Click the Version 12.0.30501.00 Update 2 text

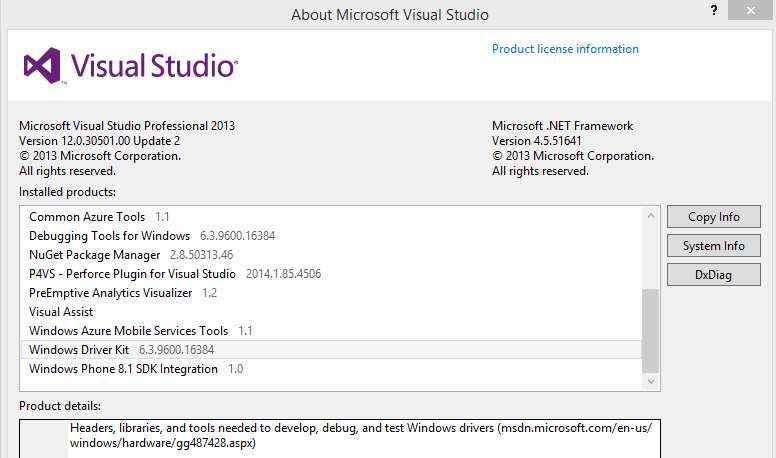click(x=99, y=141)
